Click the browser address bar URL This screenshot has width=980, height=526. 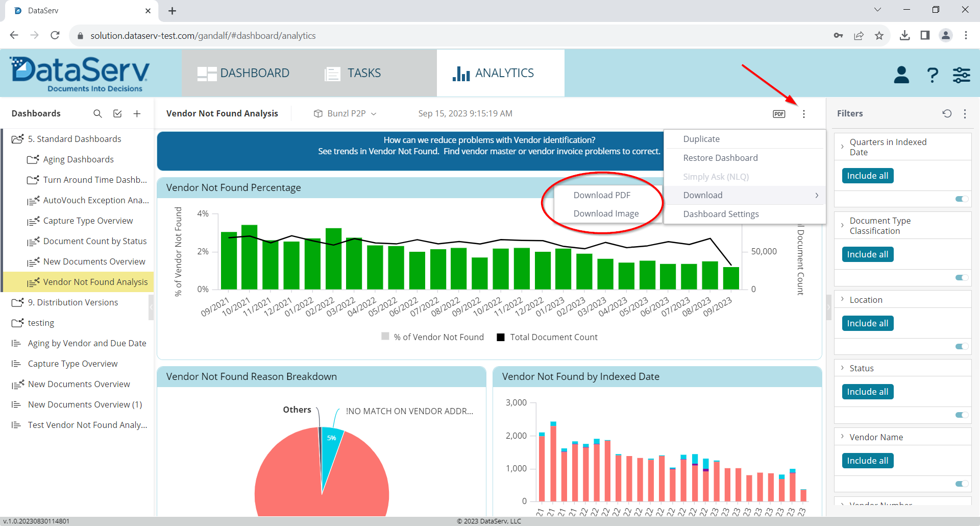click(x=203, y=35)
